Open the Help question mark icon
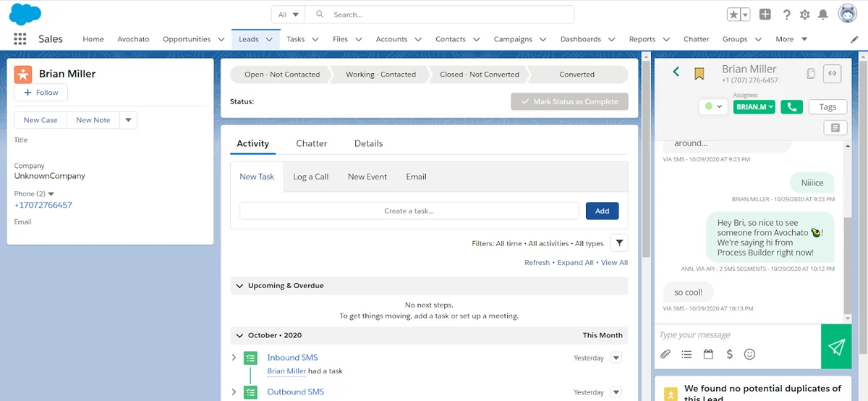Image resolution: width=868 pixels, height=401 pixels. point(787,14)
